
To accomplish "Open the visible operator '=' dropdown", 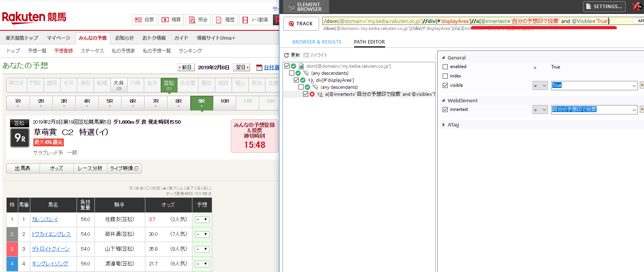I will tap(540, 86).
